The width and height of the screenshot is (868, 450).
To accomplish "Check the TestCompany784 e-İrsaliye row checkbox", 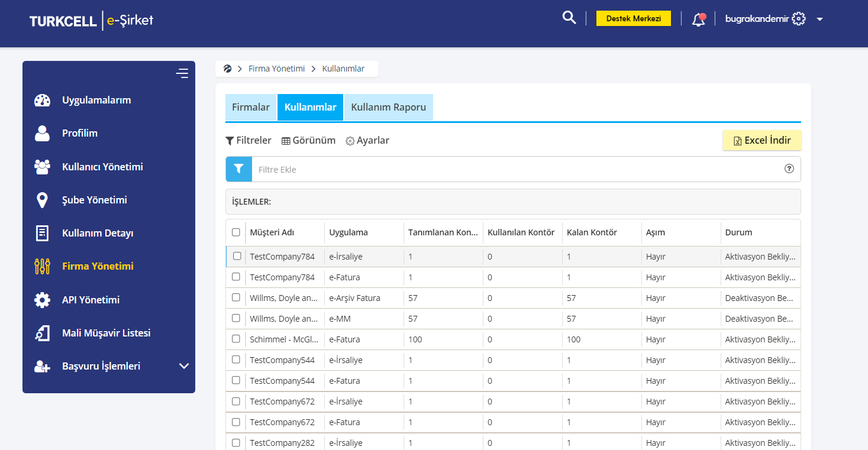I will pos(237,256).
